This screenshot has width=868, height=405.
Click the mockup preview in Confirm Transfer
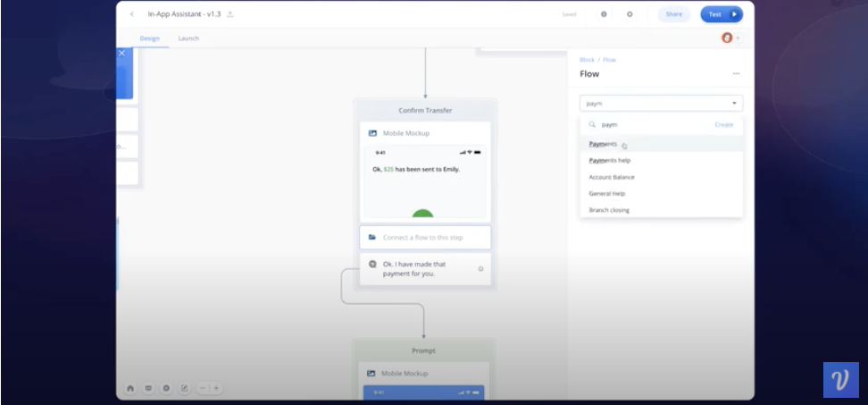click(425, 181)
